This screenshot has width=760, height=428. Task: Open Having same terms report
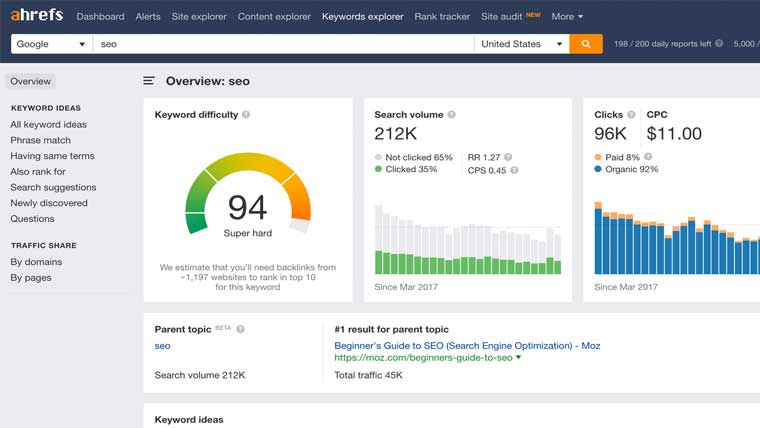(x=52, y=156)
